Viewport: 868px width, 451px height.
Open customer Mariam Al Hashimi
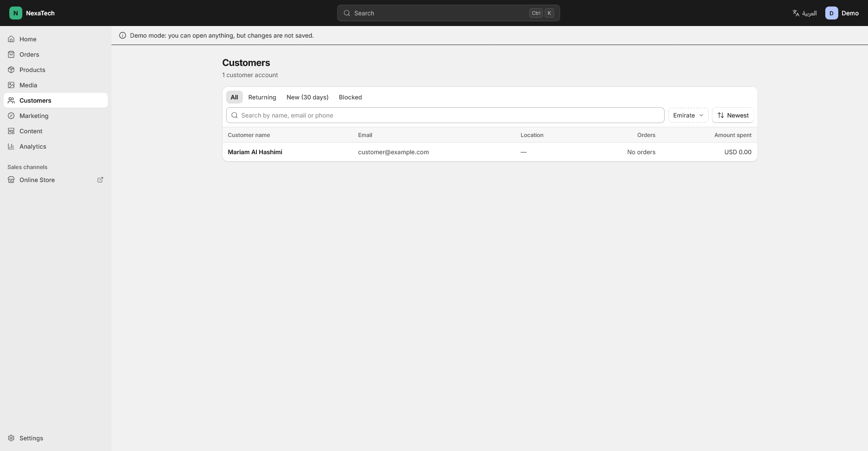pos(255,152)
